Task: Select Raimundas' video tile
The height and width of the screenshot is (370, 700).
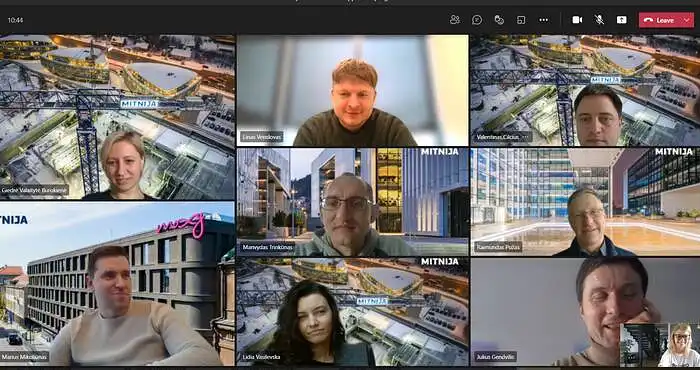Action: tap(585, 202)
